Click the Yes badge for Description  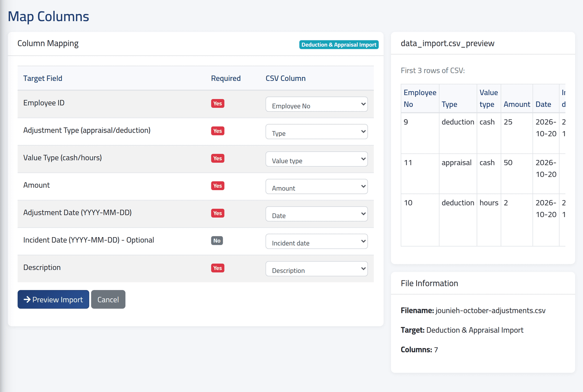point(218,268)
